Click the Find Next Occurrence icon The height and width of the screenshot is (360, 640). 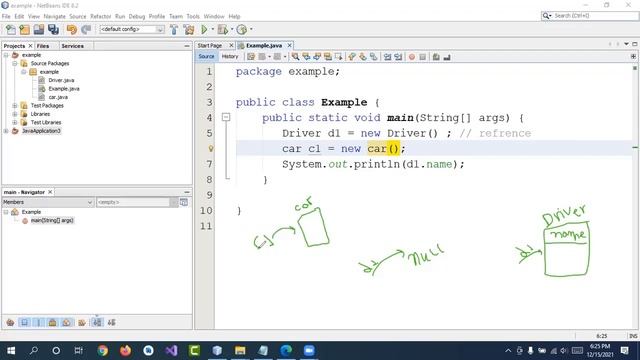tap(317, 57)
